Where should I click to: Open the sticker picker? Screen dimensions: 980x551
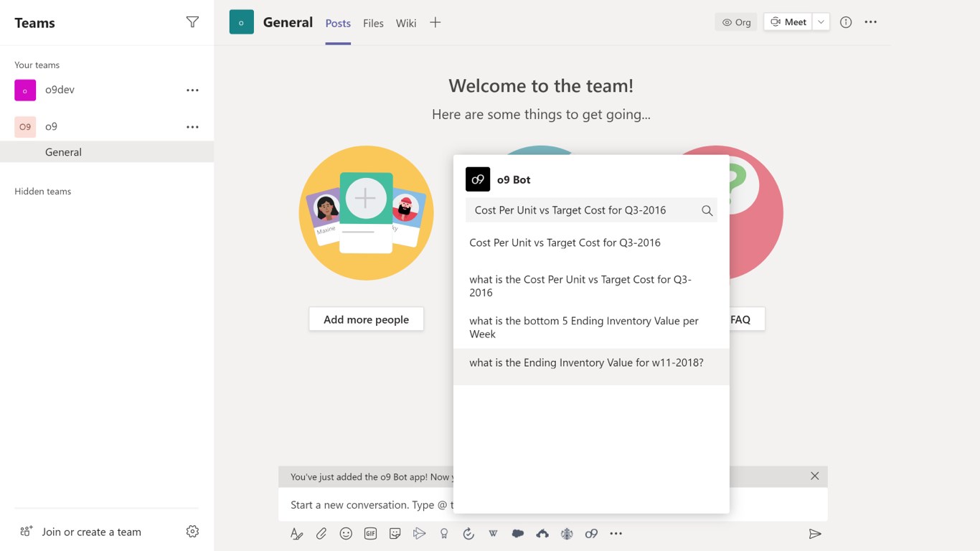point(395,534)
